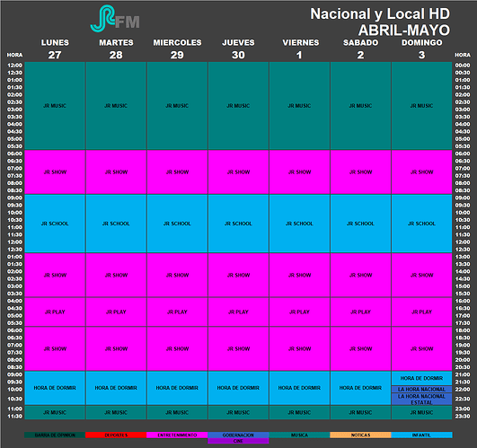Select Domingo JR SHOW block at 13:00
This screenshot has width=477, height=448.
tap(421, 275)
